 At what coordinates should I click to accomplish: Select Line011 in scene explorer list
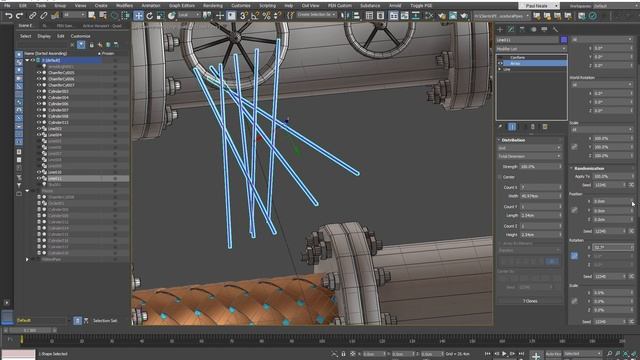click(55, 178)
